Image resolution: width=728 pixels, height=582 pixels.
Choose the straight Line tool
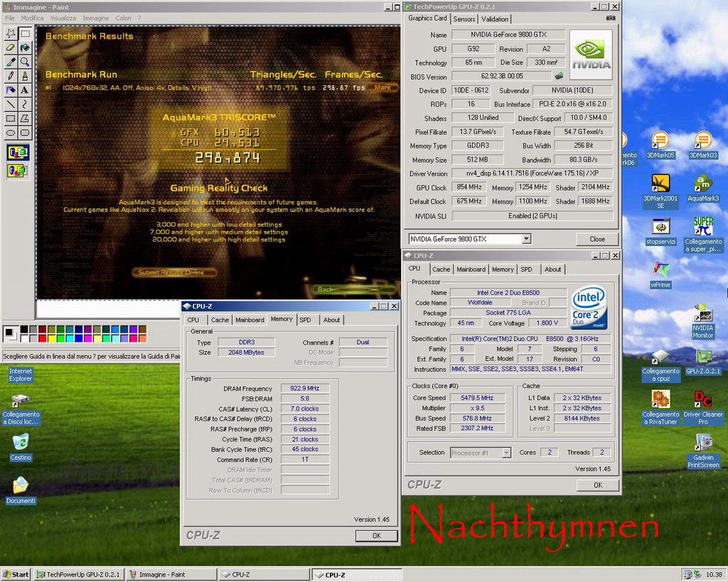point(10,104)
